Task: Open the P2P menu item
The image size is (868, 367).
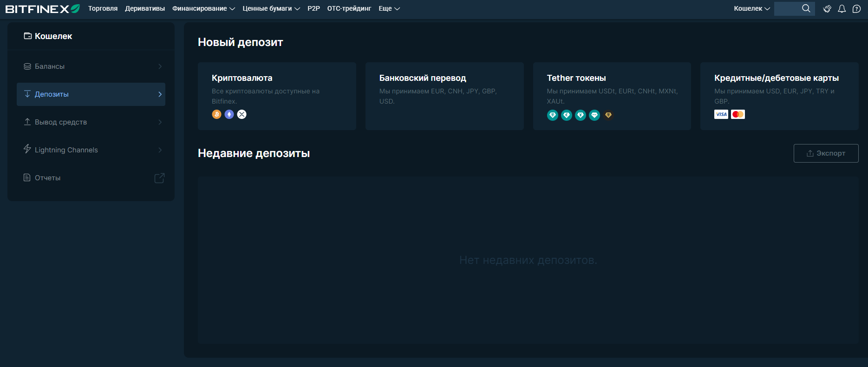Action: [313, 8]
